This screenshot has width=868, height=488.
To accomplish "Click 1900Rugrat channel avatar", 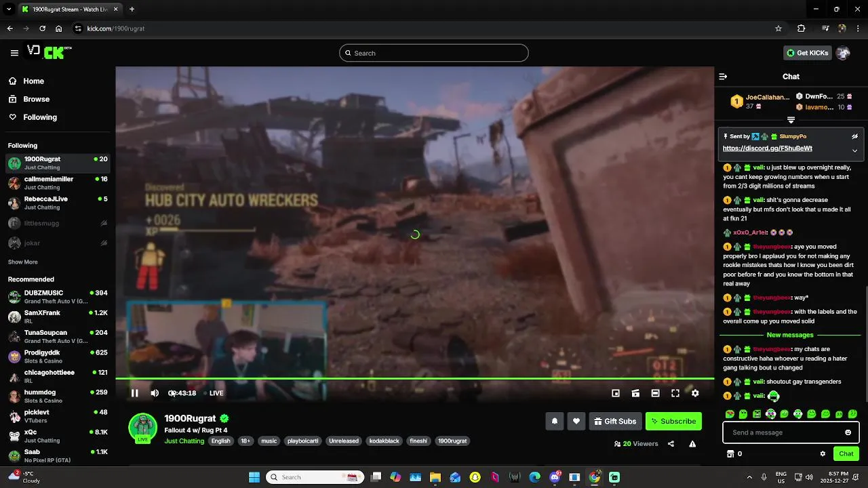I will (x=142, y=428).
